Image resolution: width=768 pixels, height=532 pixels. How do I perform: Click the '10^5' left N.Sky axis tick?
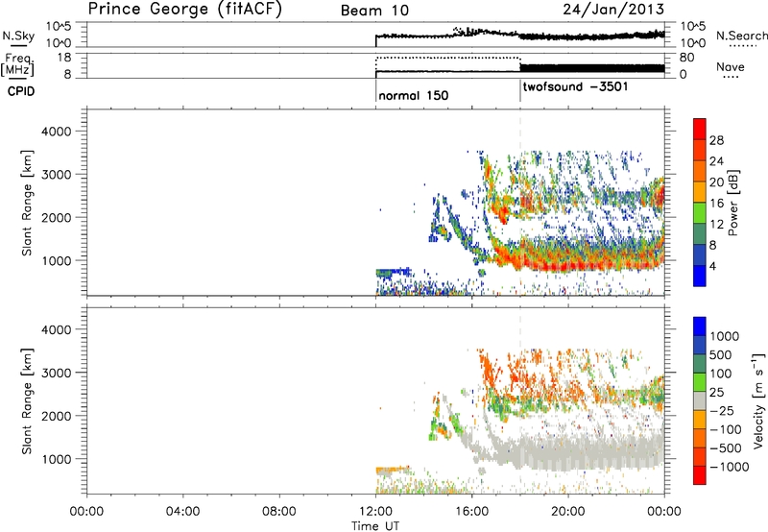pos(59,26)
